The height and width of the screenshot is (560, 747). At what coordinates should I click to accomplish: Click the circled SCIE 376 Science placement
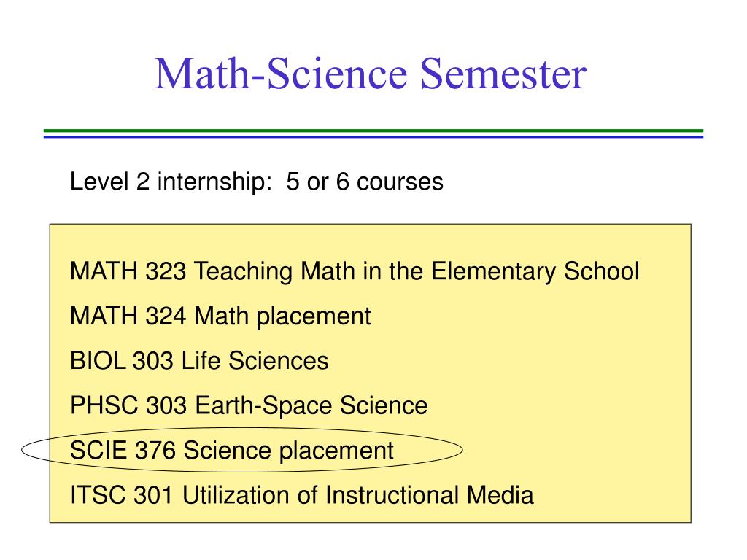click(x=231, y=451)
